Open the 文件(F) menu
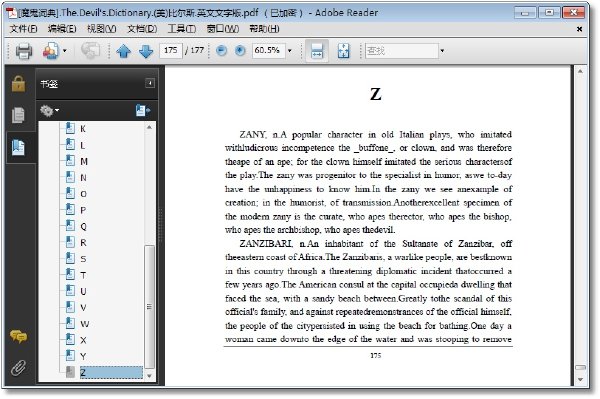This screenshot has height=399, width=600. (x=23, y=29)
